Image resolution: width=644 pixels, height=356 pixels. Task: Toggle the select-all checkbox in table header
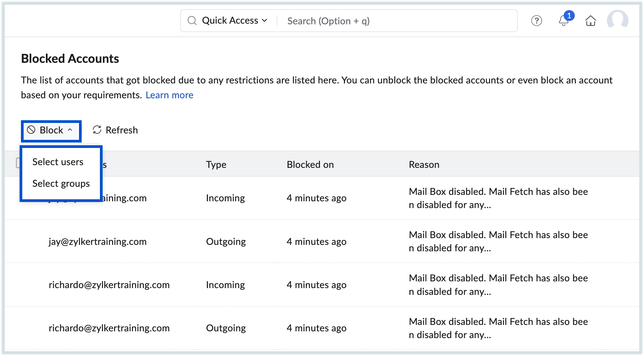click(19, 163)
